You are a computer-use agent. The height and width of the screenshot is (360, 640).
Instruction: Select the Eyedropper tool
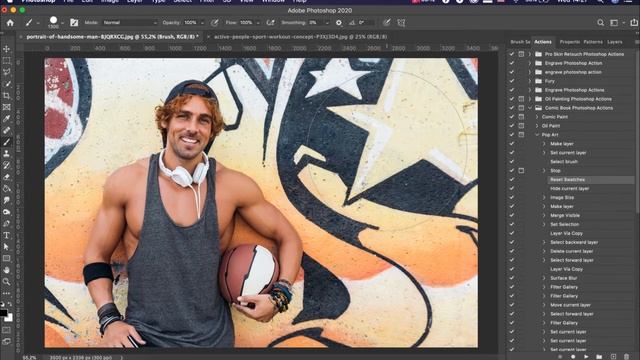click(x=7, y=119)
